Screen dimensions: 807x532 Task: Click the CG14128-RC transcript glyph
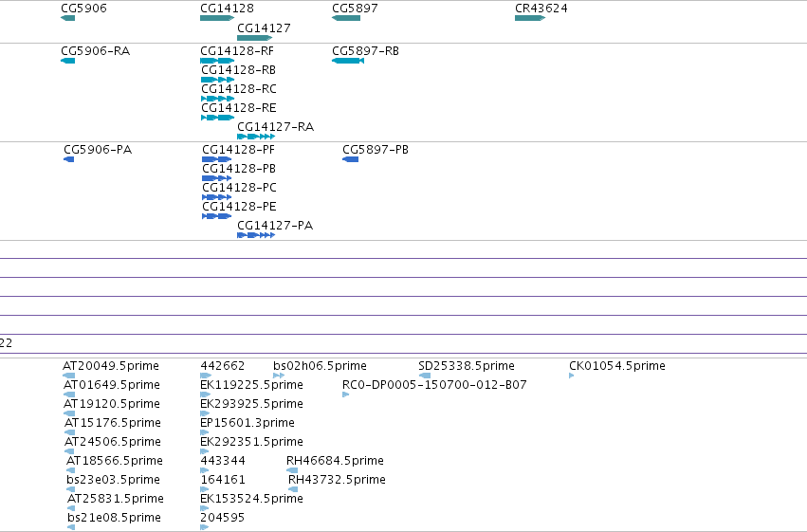click(217, 99)
